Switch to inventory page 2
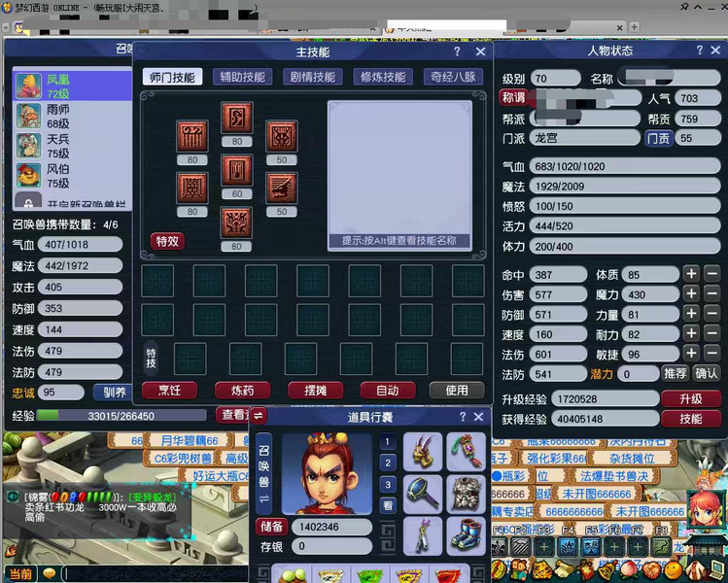This screenshot has height=583, width=728. click(x=387, y=463)
